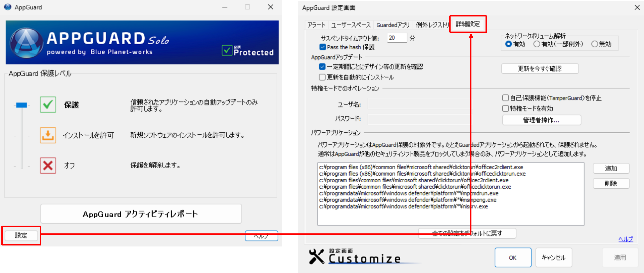Image resolution: width=644 pixels, height=273 pixels.
Task: Click 更新を今すぐ確認 button
Action: (x=540, y=69)
